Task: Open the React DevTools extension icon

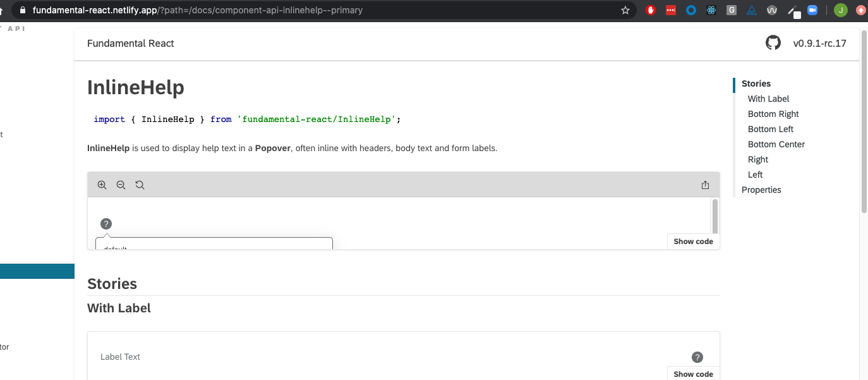Action: [711, 10]
